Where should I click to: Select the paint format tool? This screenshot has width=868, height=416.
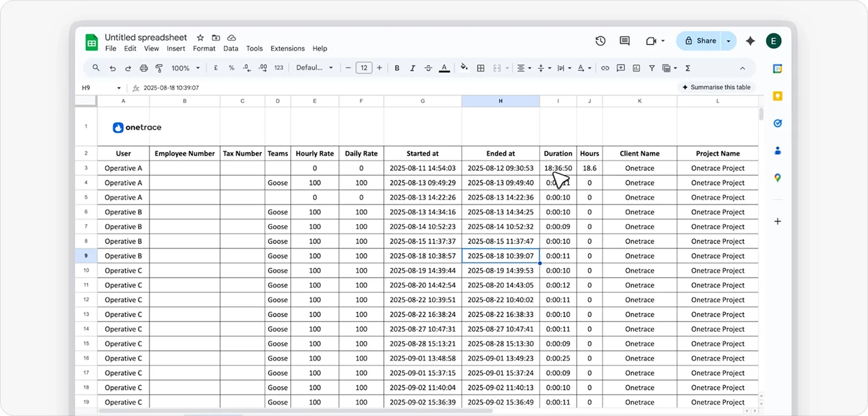click(x=159, y=68)
